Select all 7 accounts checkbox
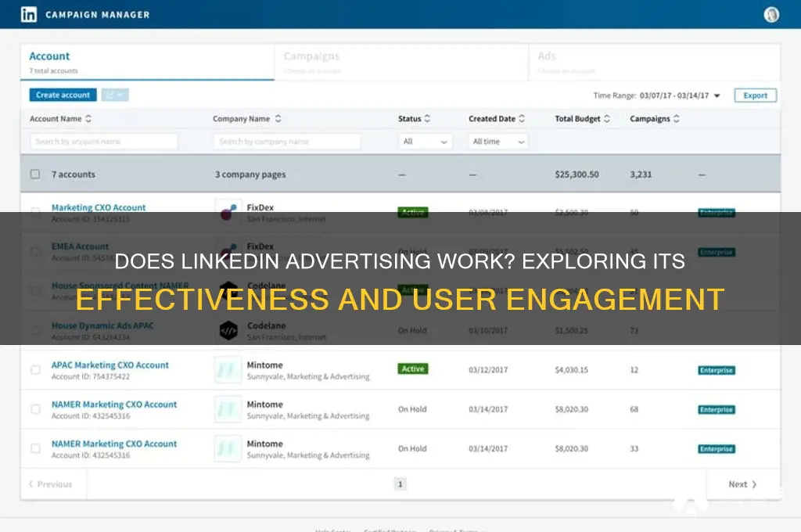 (34, 174)
